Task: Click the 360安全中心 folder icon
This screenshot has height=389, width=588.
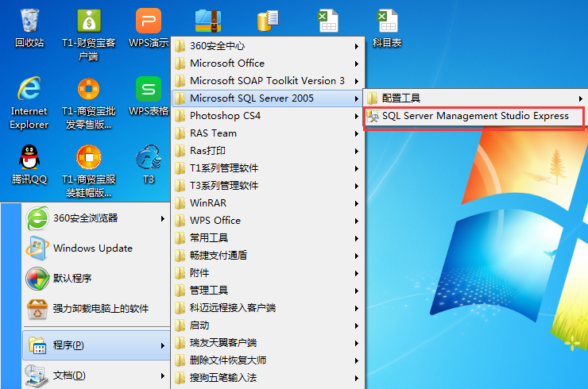Action: (180, 46)
